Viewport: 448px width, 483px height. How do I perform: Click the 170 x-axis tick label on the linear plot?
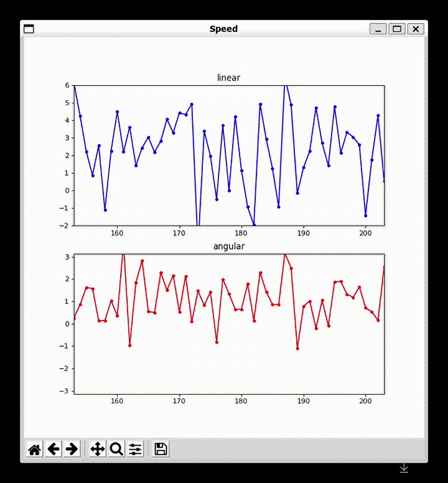(179, 233)
